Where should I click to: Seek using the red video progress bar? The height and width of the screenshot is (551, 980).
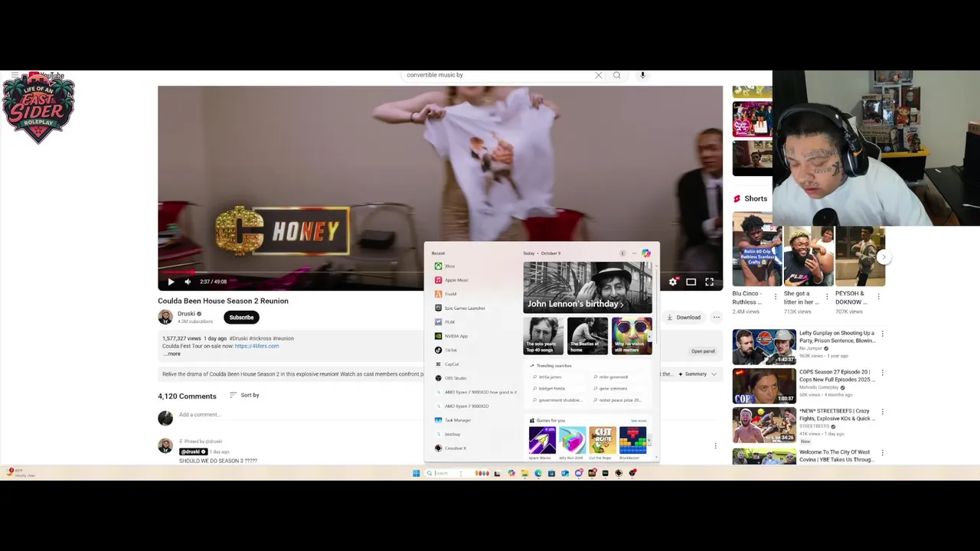click(440, 272)
